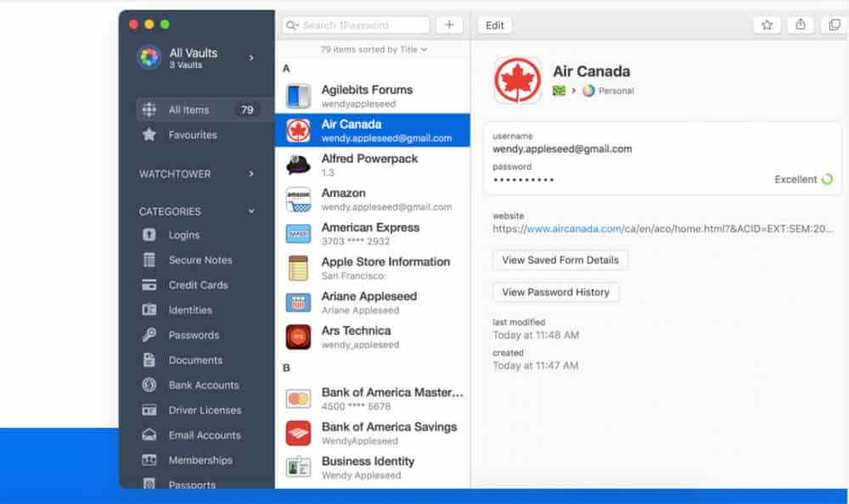
Task: Click the username wendy.appleseed@gmail.com value
Action: 562,148
